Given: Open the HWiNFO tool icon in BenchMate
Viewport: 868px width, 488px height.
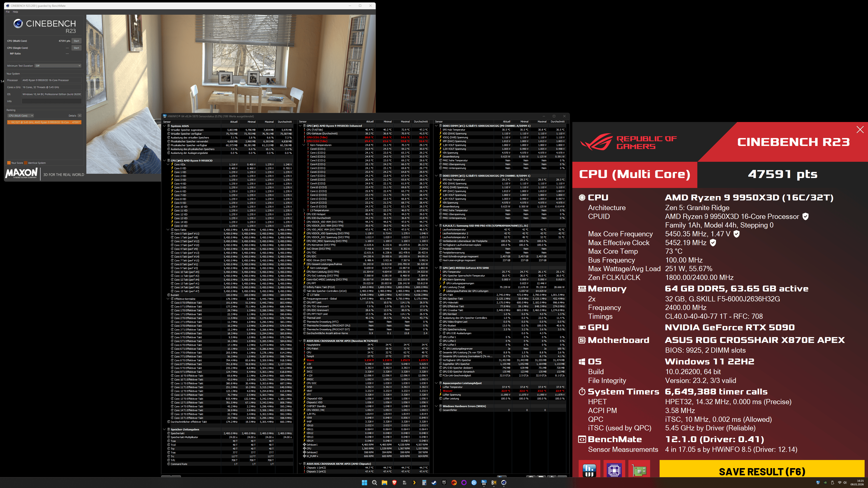Looking at the screenshot, I should [x=589, y=470].
